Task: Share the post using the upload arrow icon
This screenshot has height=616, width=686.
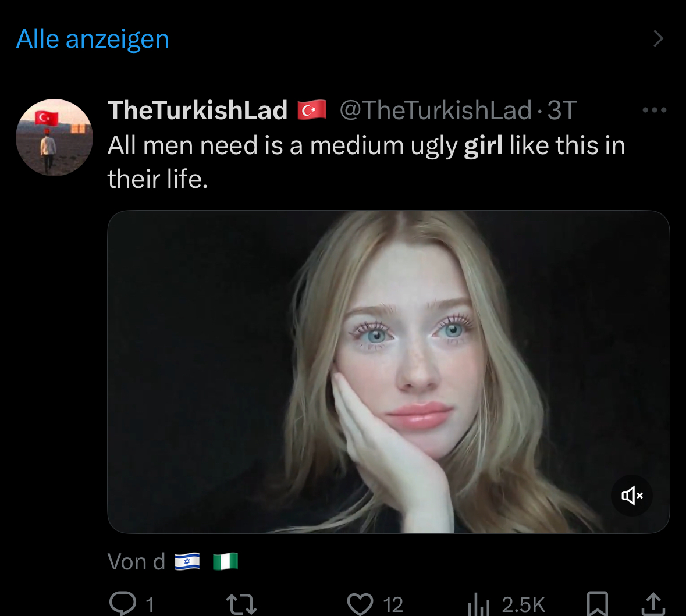Action: point(653,603)
